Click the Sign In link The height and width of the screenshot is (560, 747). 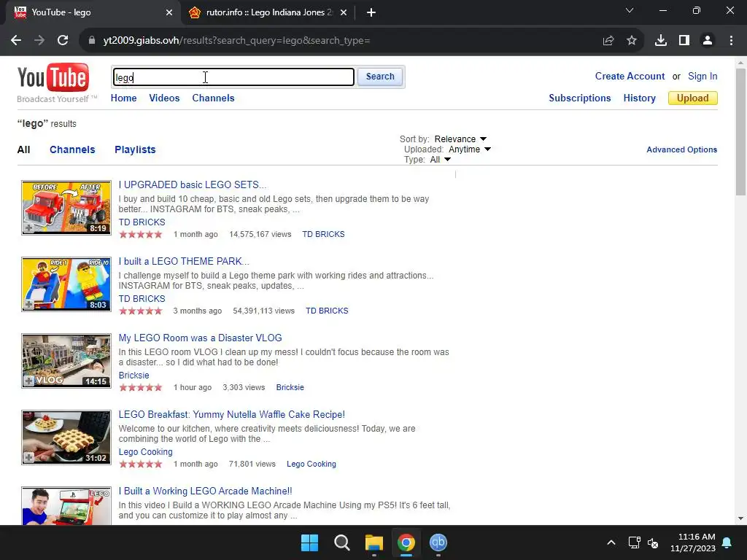[703, 76]
